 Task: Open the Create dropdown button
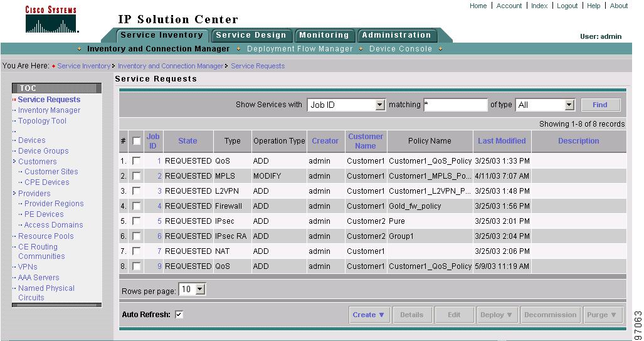click(369, 315)
